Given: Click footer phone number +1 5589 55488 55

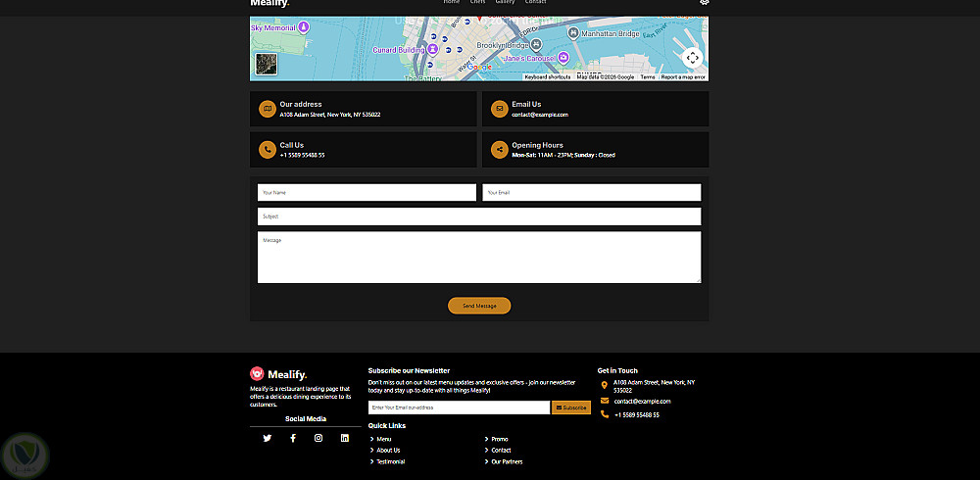Looking at the screenshot, I should 637,415.
